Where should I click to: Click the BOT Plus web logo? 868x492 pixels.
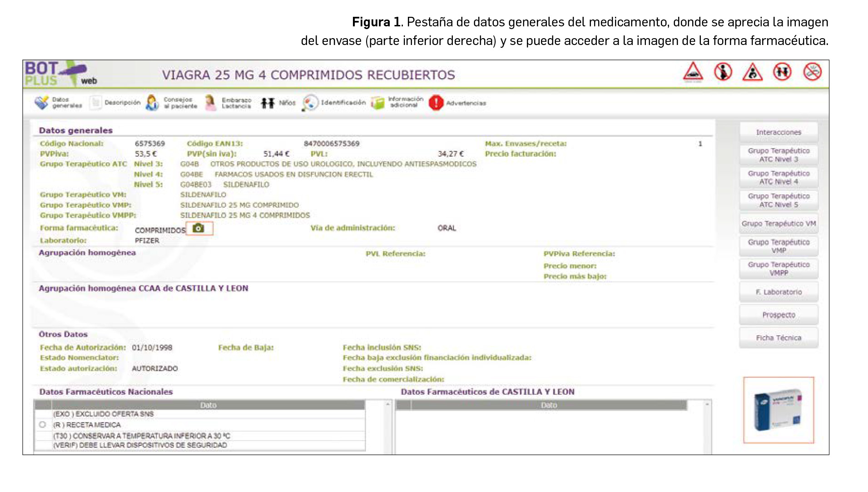(x=60, y=74)
